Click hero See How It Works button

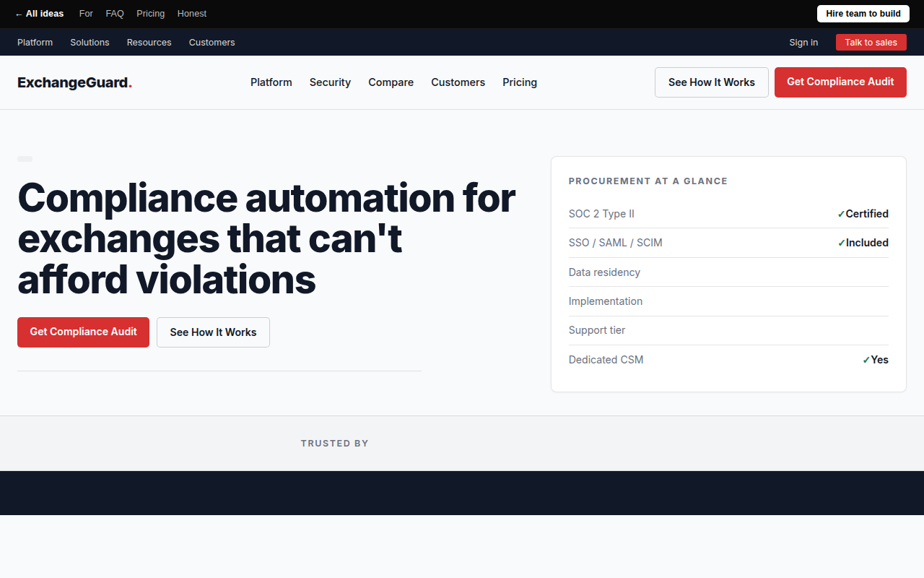(x=213, y=332)
